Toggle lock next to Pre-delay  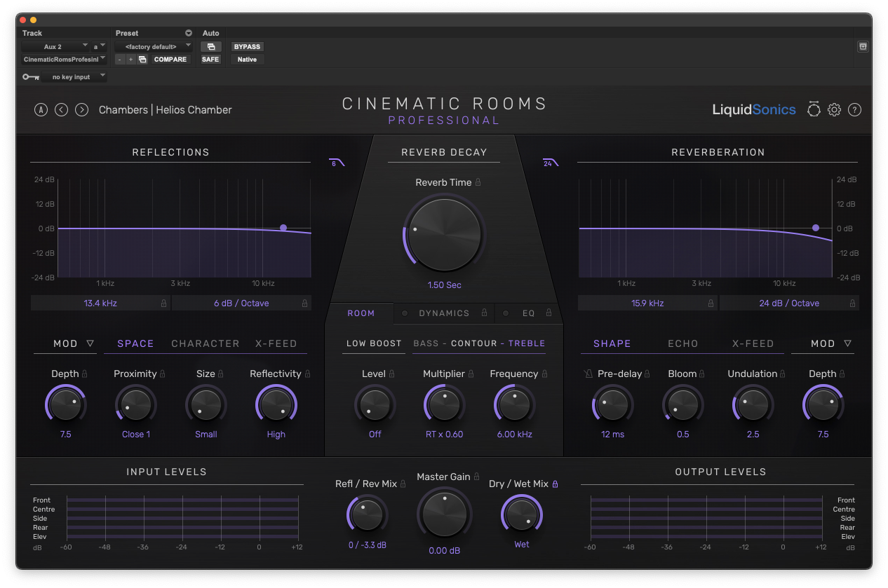pyautogui.click(x=647, y=374)
